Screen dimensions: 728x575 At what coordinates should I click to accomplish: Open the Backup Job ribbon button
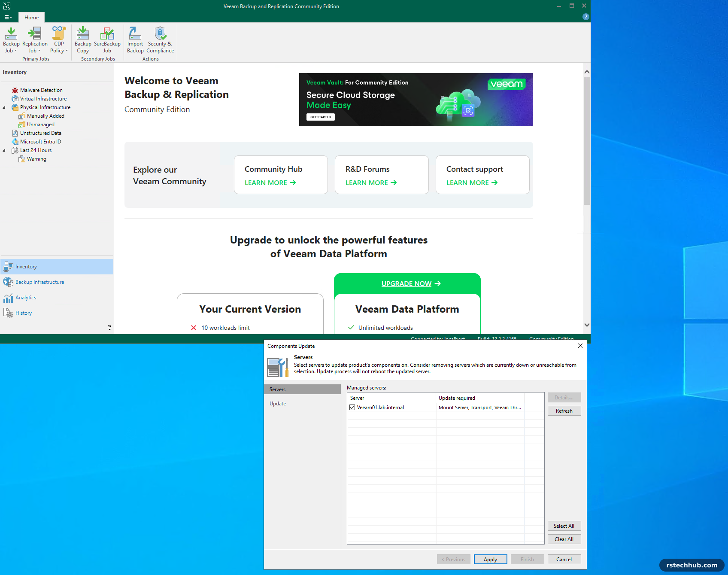(11, 40)
